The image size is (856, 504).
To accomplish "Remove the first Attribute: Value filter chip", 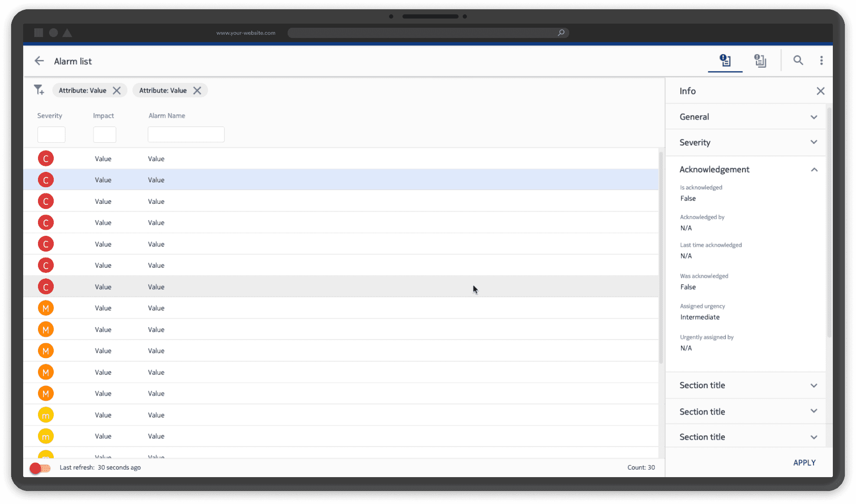I will (117, 90).
